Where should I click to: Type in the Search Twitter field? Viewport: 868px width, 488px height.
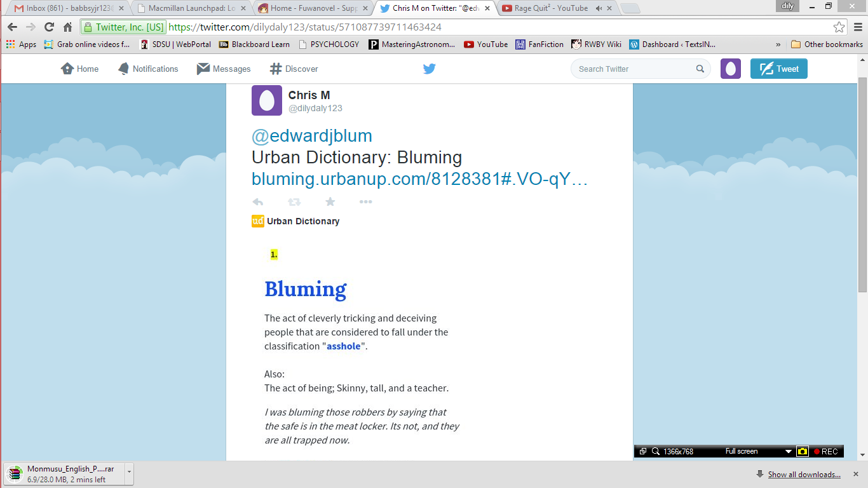tap(632, 69)
